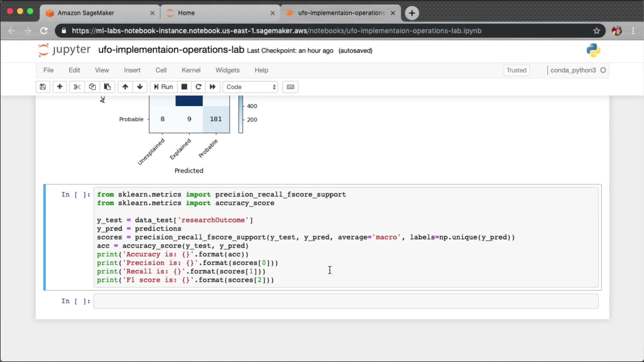Screen dimensions: 644x362
Task: Bookmark this page with star icon
Action: pos(596,31)
